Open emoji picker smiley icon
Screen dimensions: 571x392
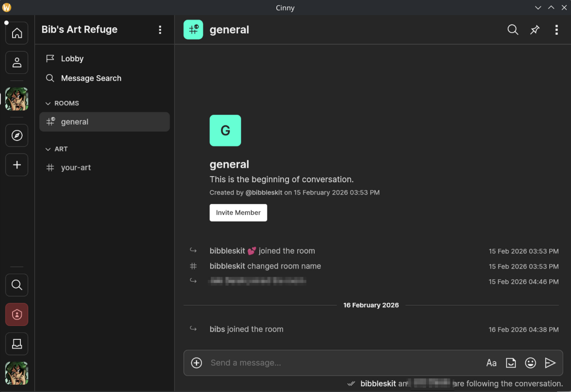(530, 363)
